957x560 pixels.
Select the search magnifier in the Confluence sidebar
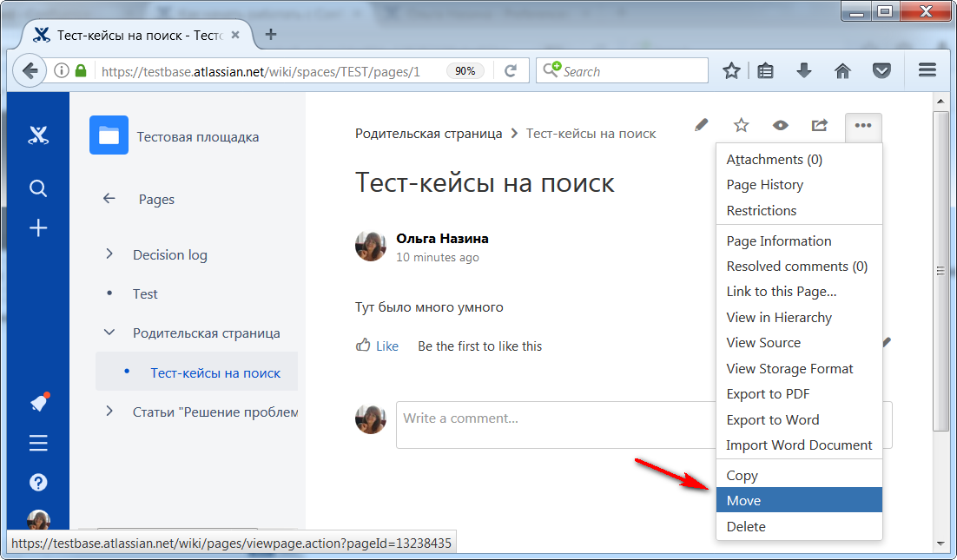point(37,188)
